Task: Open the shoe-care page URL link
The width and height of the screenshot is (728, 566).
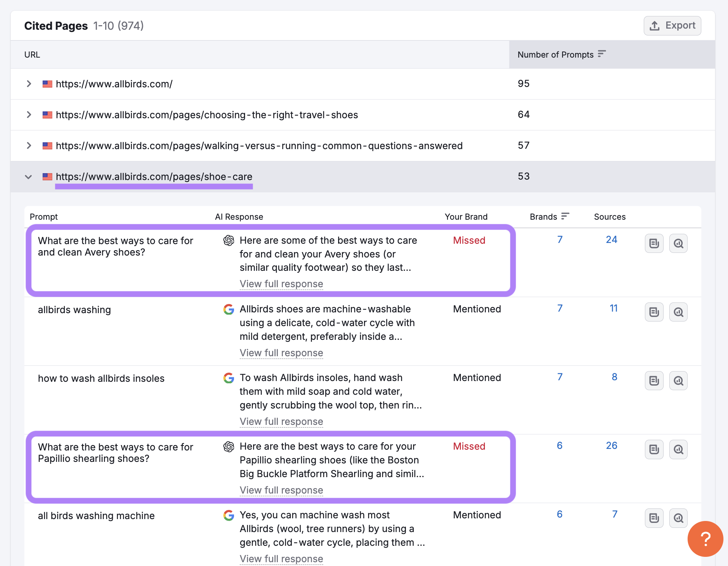Action: tap(154, 177)
